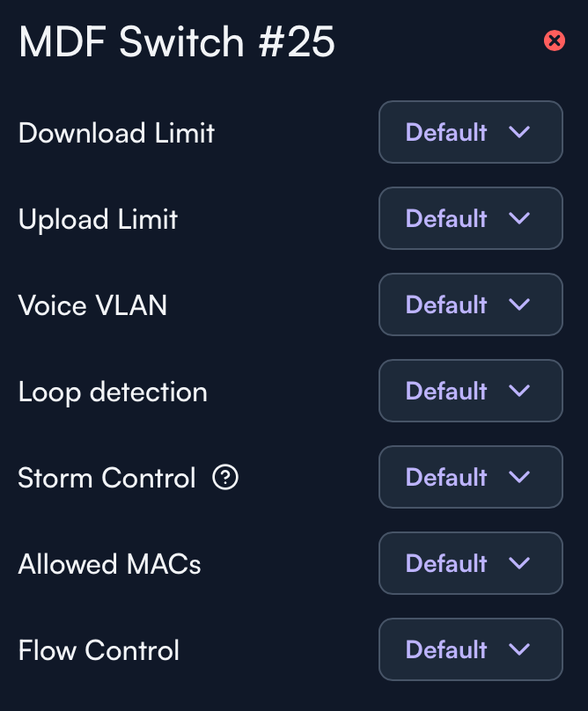Click the Download Limit label
588x711 pixels.
click(116, 133)
